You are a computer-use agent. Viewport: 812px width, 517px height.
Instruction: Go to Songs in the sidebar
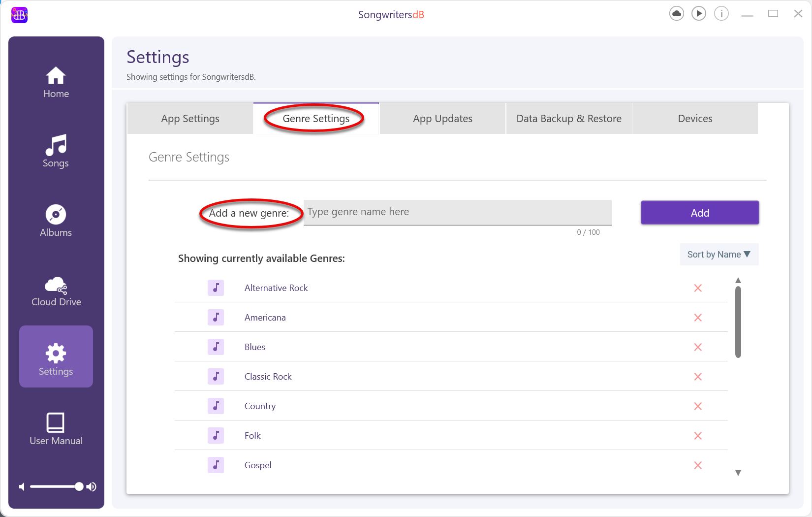coord(56,152)
